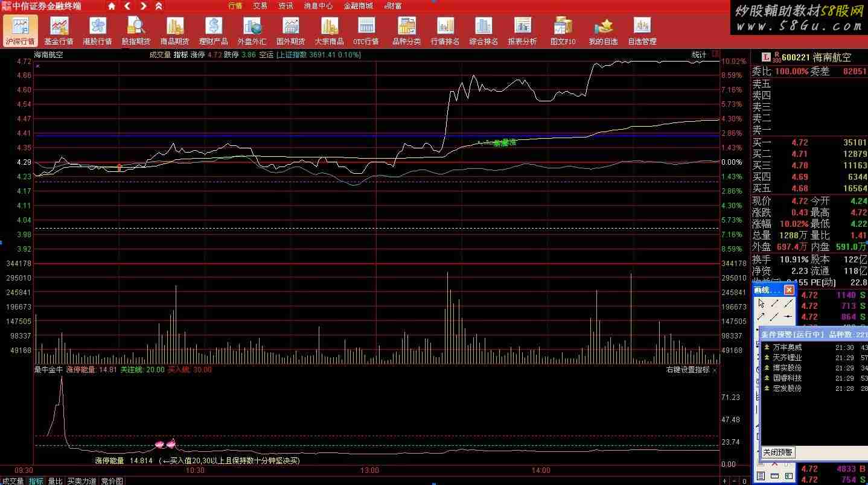Select 宏发股份 alert row
This screenshot has height=485, width=868.
tap(814, 388)
